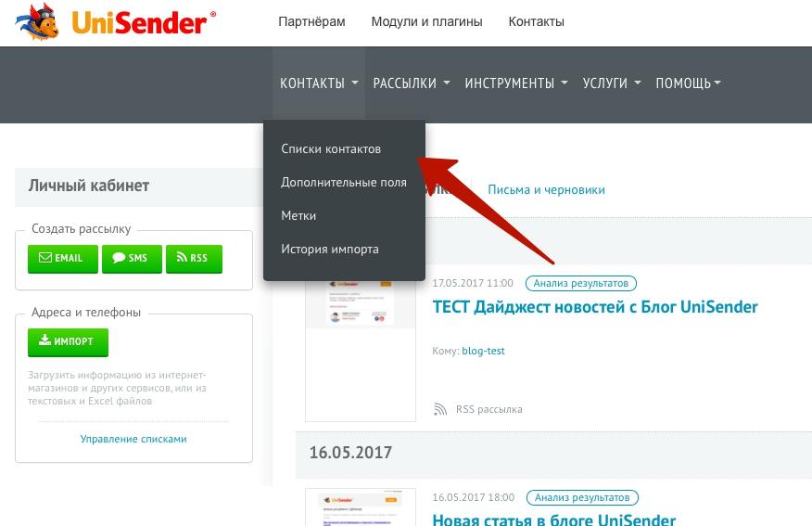
Task: Open the ПОМОЩЬ dropdown
Action: [688, 83]
